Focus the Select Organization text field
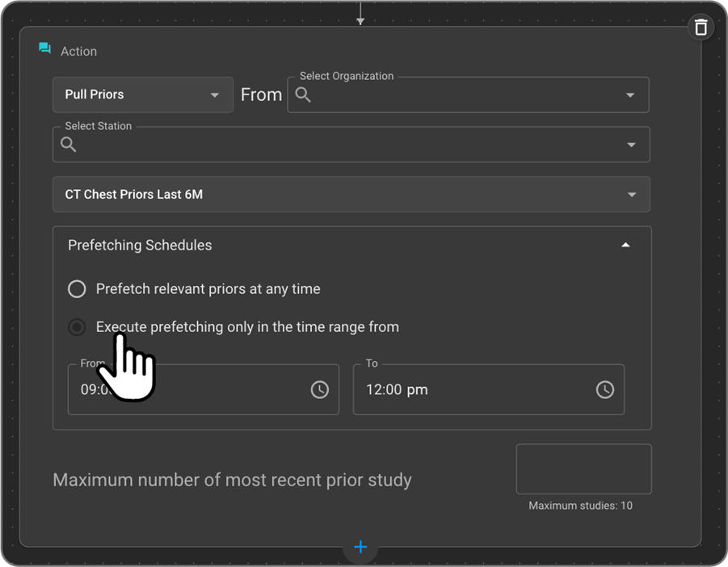Screen dimensions: 728x567 (x=465, y=95)
